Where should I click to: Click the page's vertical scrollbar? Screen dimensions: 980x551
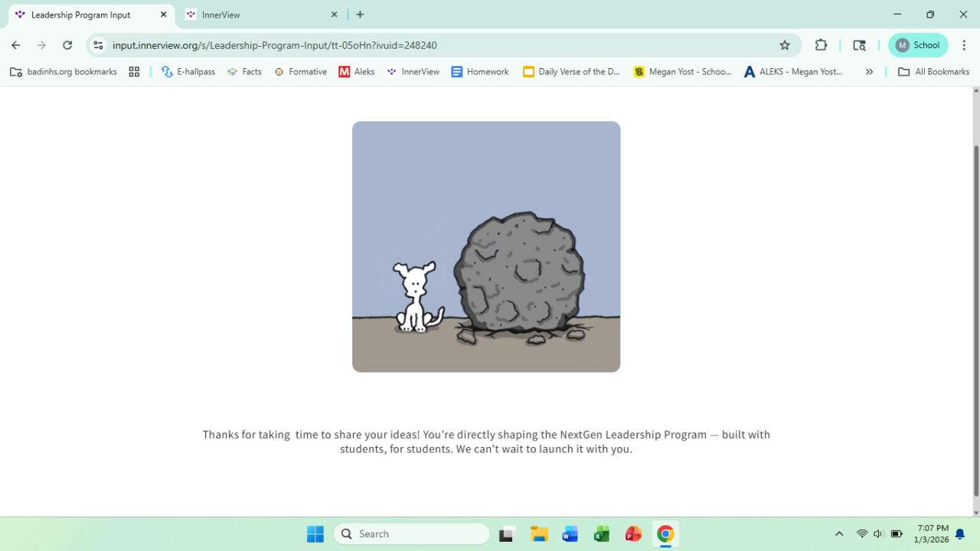(975, 321)
